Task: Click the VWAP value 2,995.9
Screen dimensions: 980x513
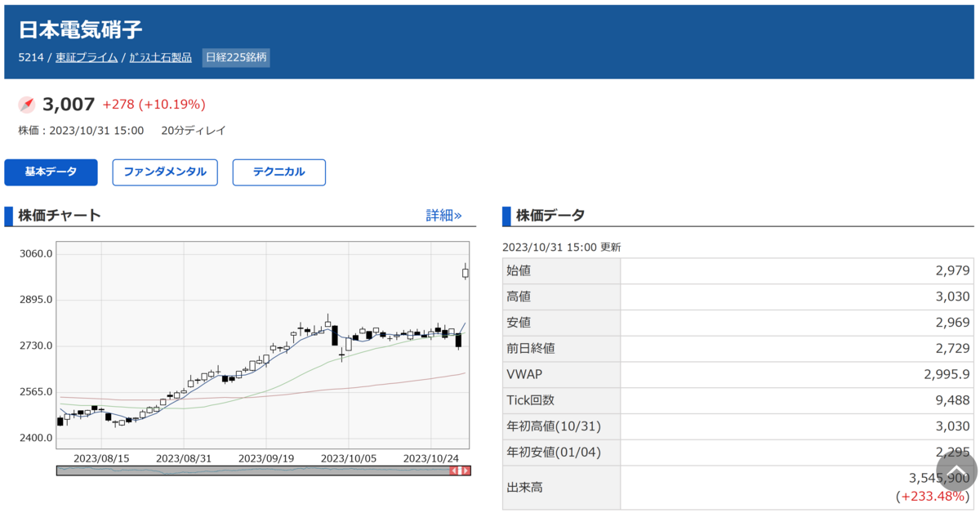Action: pyautogui.click(x=947, y=374)
